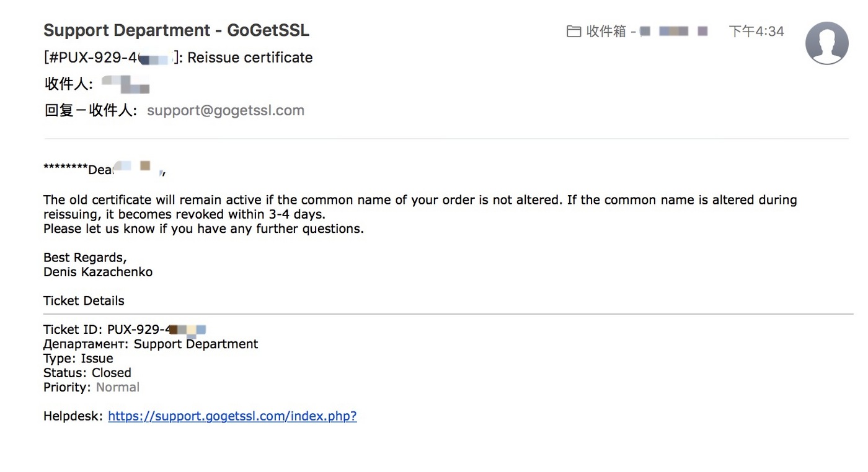Click the 下午4:34 timestamp
The image size is (868, 472).
tap(756, 31)
